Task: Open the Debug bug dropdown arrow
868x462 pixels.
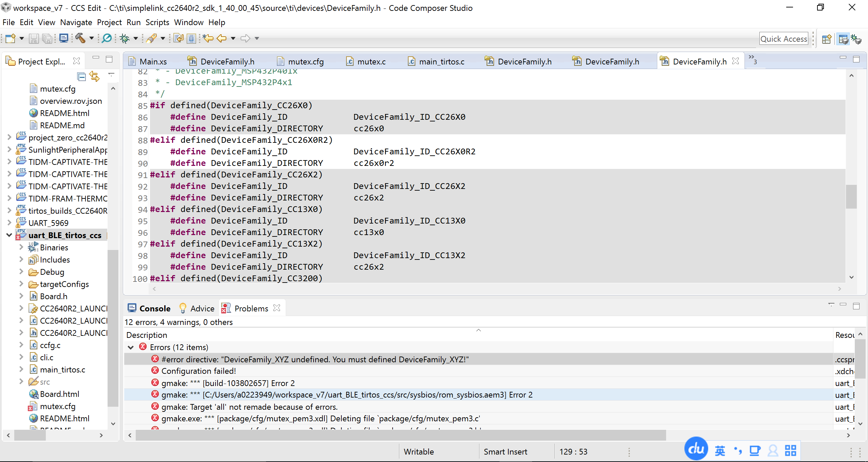Action: pyautogui.click(x=135, y=38)
